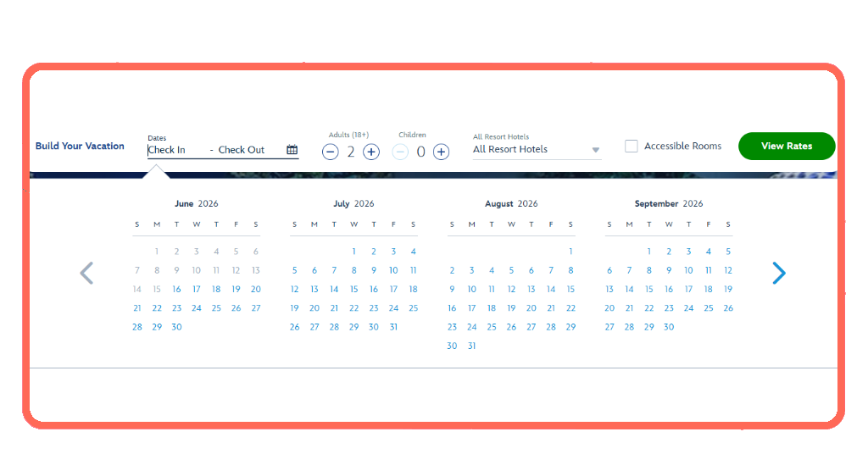
Task: Open the calendar icon in Dates field
Action: click(x=292, y=149)
